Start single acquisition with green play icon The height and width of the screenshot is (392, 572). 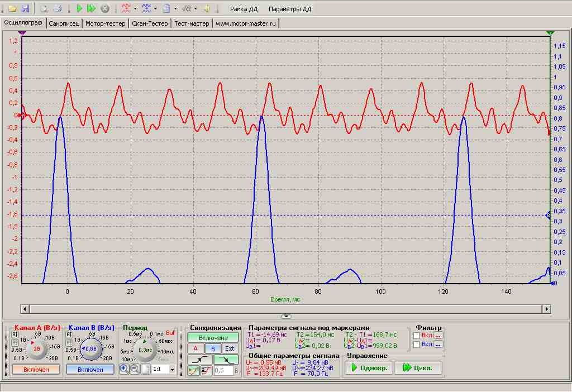[79, 9]
